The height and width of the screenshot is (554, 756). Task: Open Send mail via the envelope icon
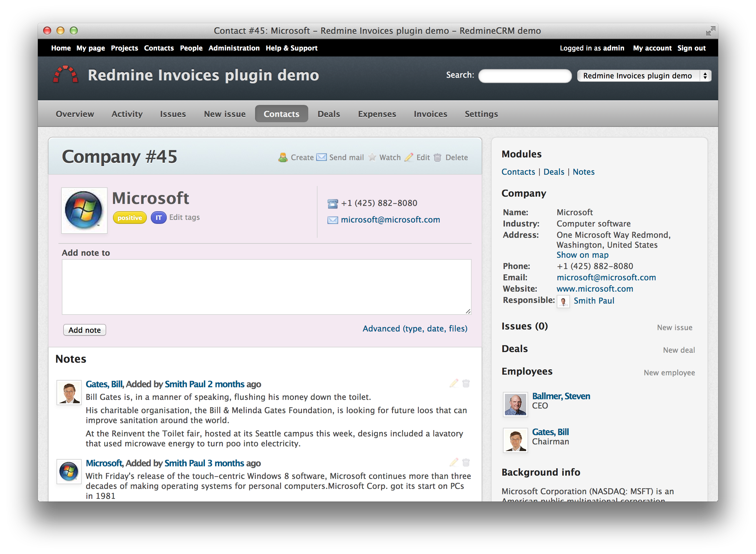[x=322, y=157]
